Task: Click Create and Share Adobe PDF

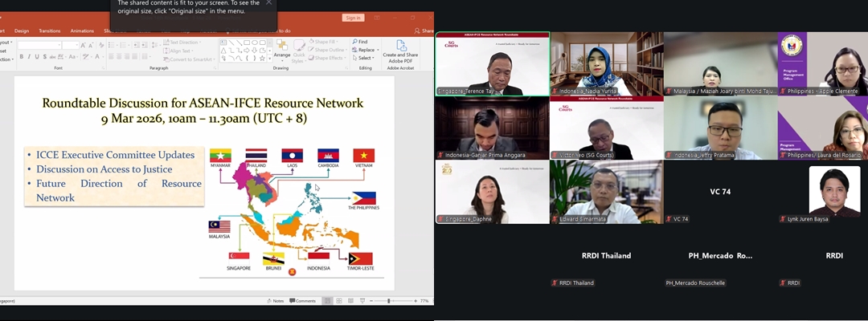Action: tap(400, 52)
